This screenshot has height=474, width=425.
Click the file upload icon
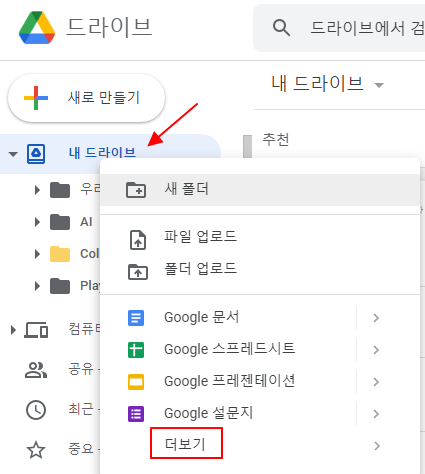click(x=138, y=239)
